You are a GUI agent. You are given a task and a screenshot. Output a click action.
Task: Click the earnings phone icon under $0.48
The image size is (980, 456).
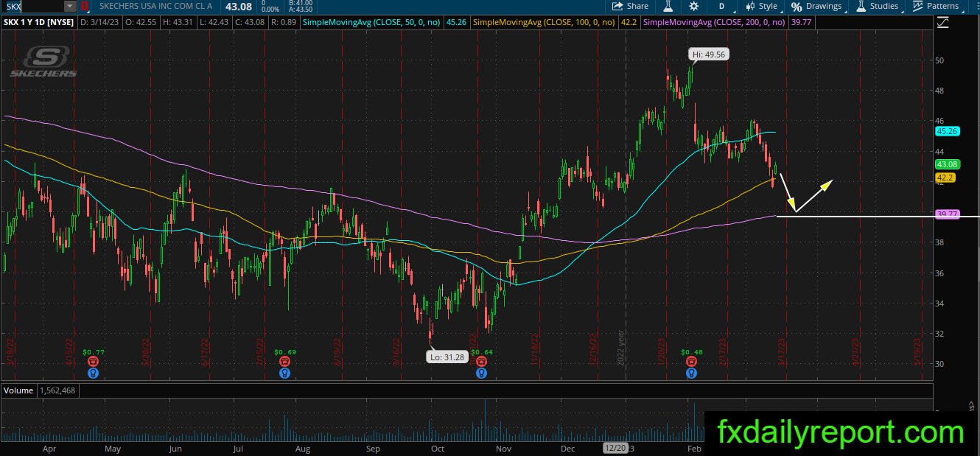click(x=691, y=362)
